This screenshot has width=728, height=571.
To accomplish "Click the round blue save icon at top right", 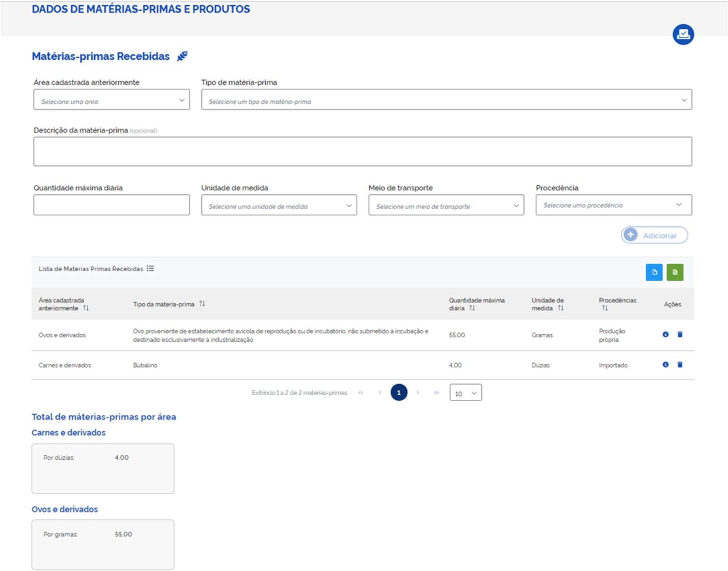I will pos(683,34).
